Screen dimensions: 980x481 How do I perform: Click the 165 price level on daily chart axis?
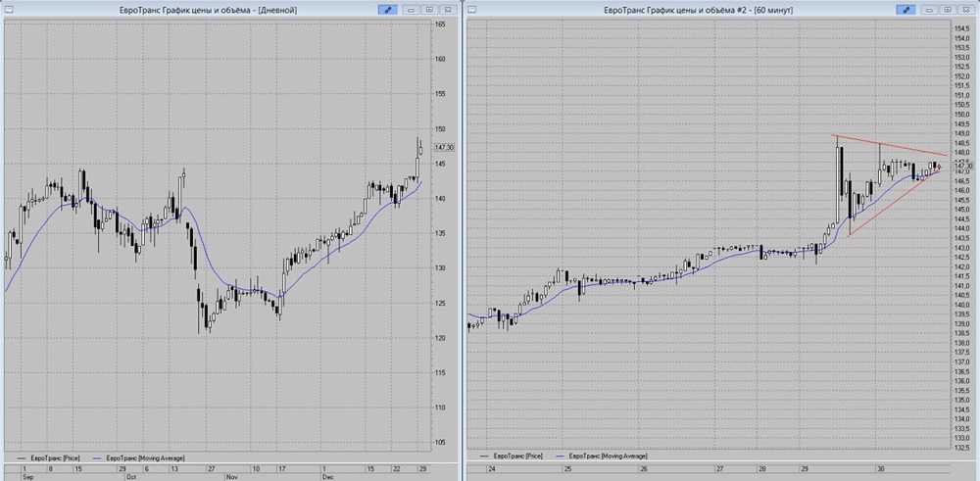click(441, 24)
